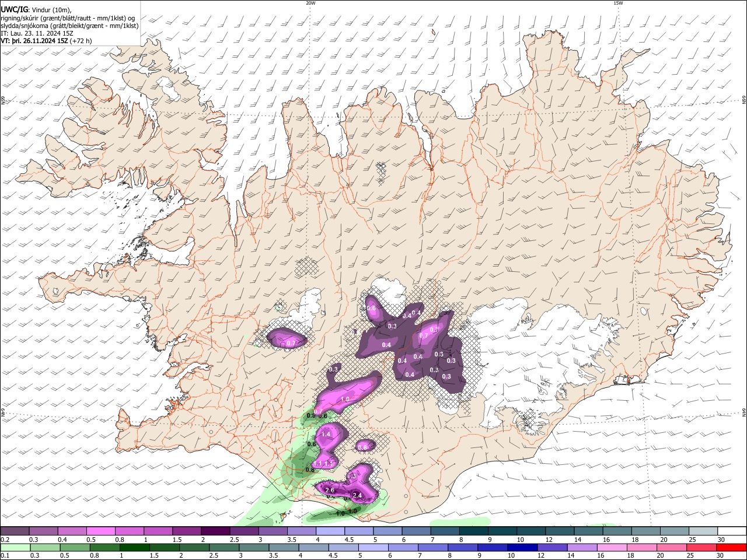747x560 pixels.
Task: Click the 'IT: Lau. 23. 11. 2024 15Z' line
Action: (37, 33)
